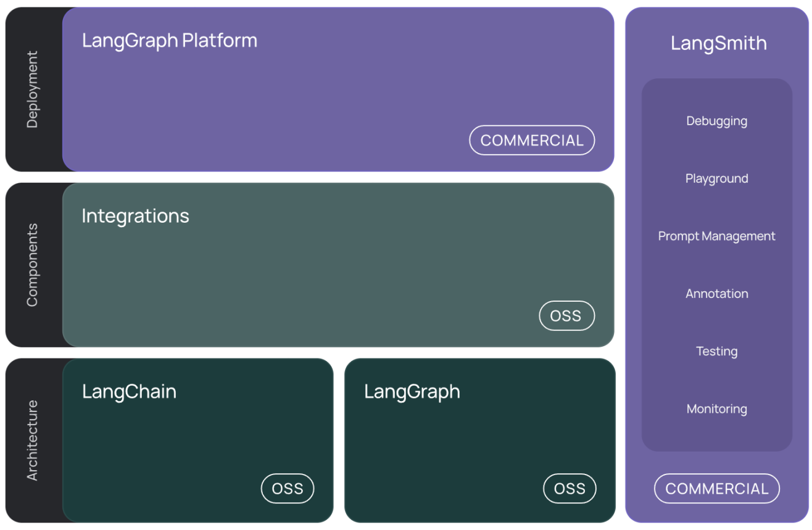Viewport: 812px width, 530px height.
Task: Select Annotation in LangSmith panel
Action: 717,294
